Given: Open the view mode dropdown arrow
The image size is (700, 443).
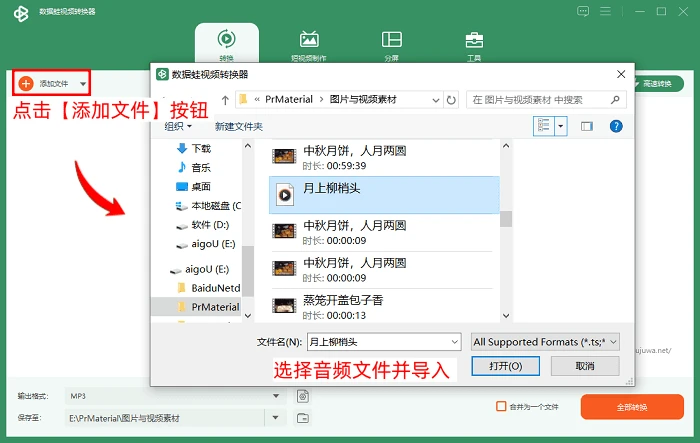Looking at the screenshot, I should 561,126.
